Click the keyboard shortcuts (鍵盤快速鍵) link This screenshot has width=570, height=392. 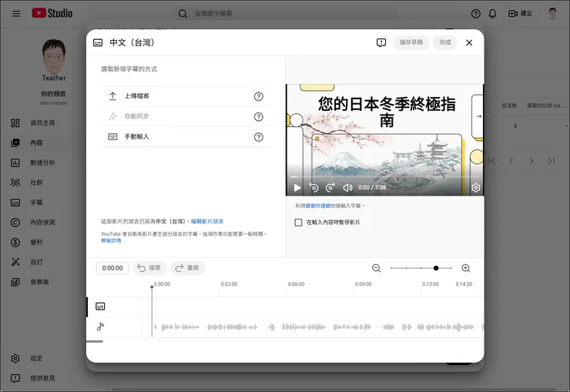pos(317,206)
